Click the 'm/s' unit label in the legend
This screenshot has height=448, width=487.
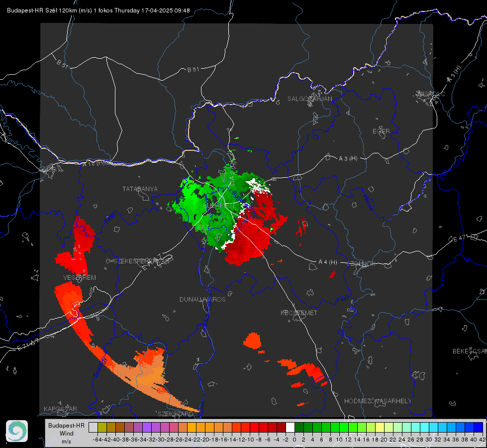67,441
